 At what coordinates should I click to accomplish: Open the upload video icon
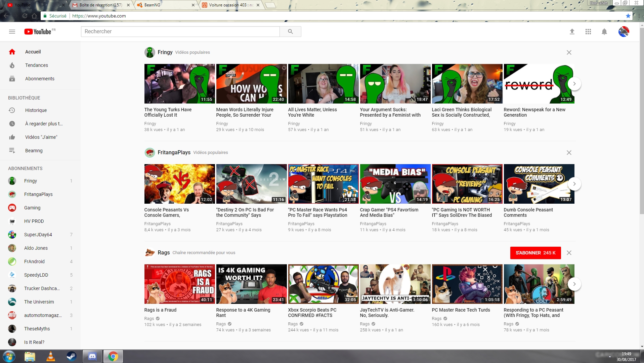pos(572,32)
